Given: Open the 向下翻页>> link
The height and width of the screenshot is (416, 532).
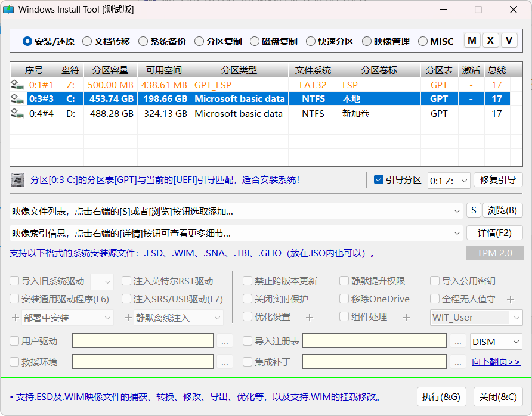Looking at the screenshot, I should tap(496, 362).
